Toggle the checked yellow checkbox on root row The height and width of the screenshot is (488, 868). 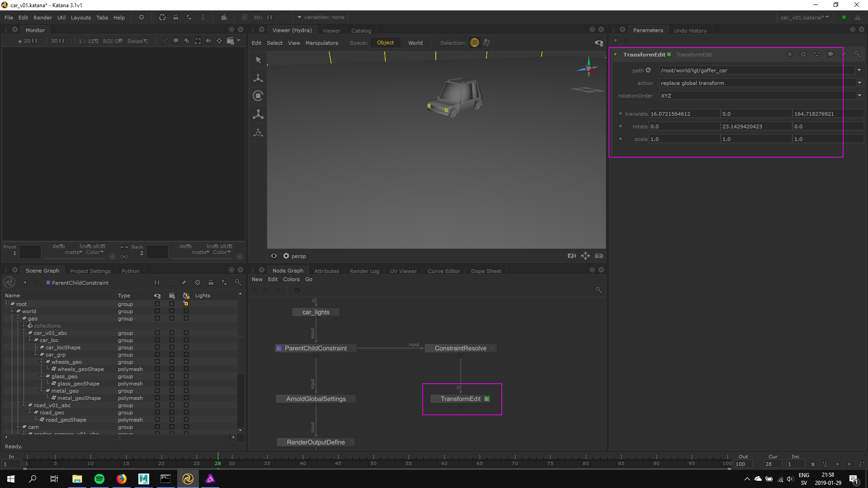click(x=186, y=304)
